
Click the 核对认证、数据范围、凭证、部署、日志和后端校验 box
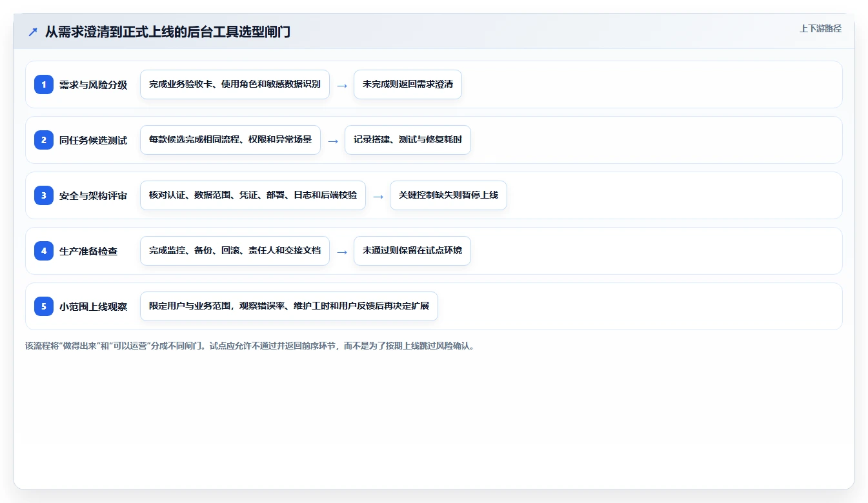pyautogui.click(x=253, y=195)
